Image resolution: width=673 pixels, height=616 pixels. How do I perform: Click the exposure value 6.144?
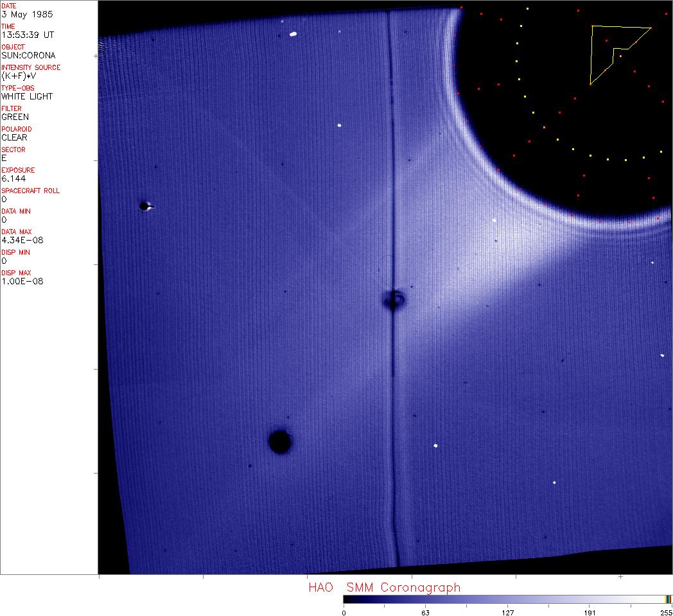click(13, 178)
